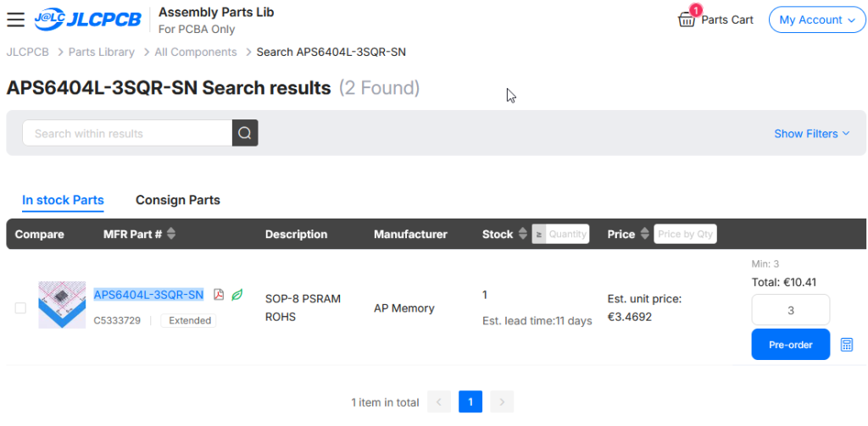Switch to the Consign Parts tab
Viewport: 868px width, 426px height.
pos(178,200)
